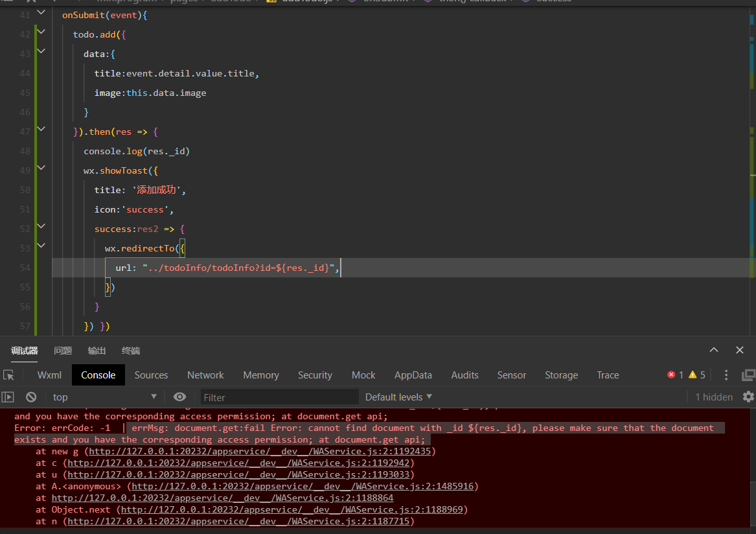The width and height of the screenshot is (756, 534).
Task: Undock devtools with the window icon
Action: (748, 375)
